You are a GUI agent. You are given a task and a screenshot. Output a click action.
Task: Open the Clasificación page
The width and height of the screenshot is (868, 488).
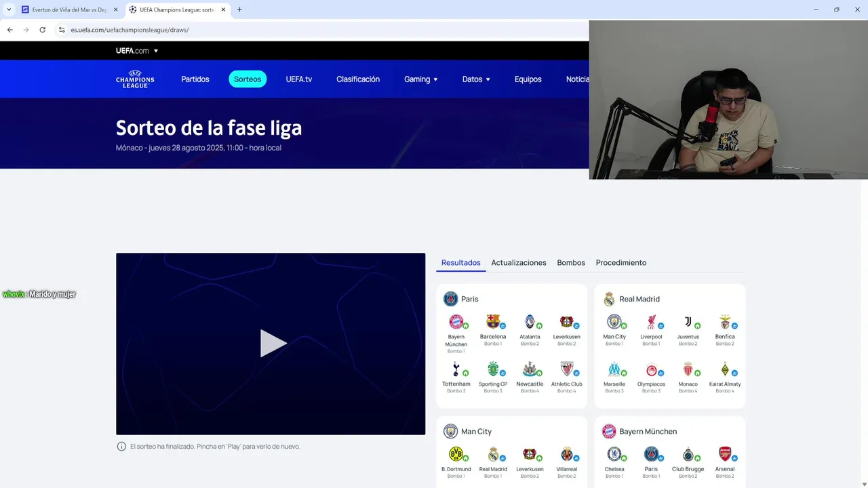click(358, 79)
